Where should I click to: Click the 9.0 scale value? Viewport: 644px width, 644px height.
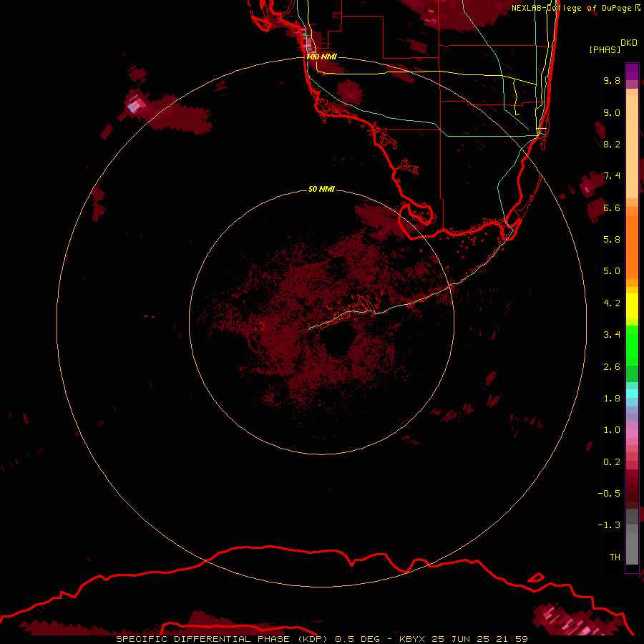pyautogui.click(x=612, y=112)
